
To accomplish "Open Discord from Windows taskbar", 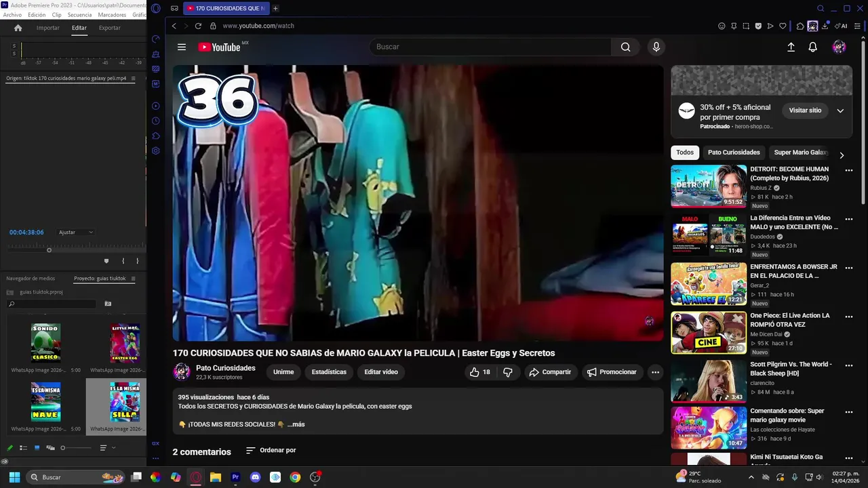I will coord(255,477).
